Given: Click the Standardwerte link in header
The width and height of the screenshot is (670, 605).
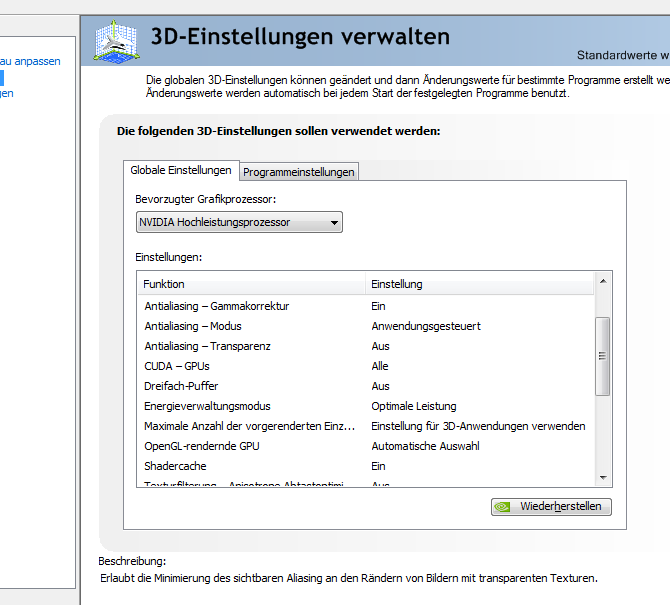Looking at the screenshot, I should pyautogui.click(x=623, y=56).
